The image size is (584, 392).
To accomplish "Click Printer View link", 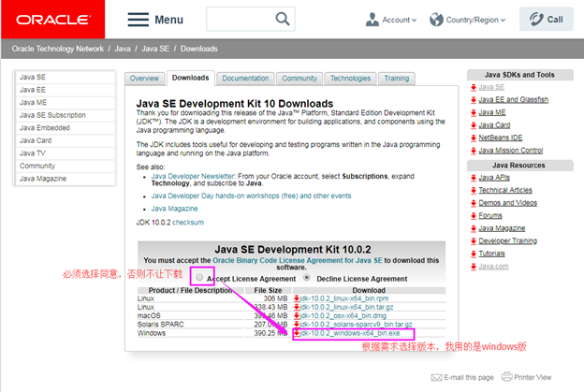I will pyautogui.click(x=533, y=377).
